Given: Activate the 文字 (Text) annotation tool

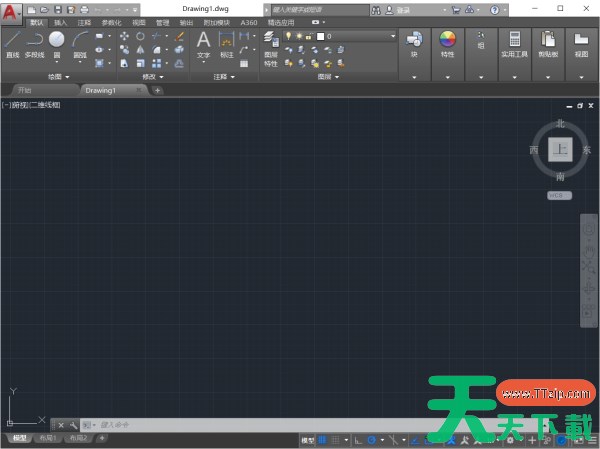Looking at the screenshot, I should pyautogui.click(x=203, y=42).
